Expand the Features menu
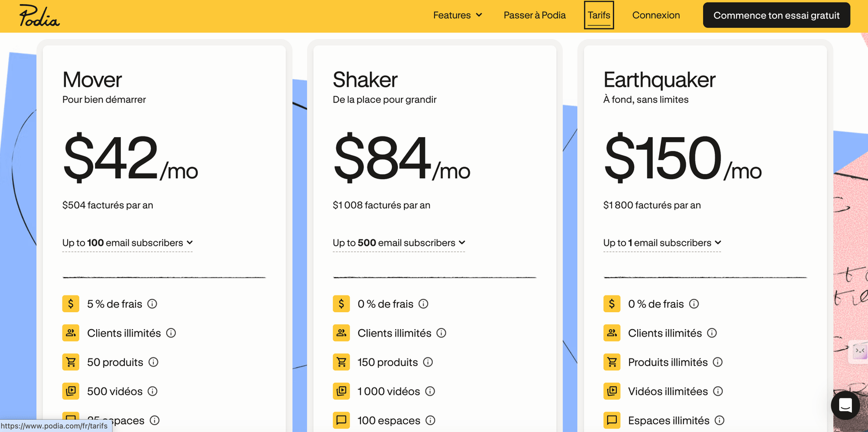868x432 pixels. [457, 16]
